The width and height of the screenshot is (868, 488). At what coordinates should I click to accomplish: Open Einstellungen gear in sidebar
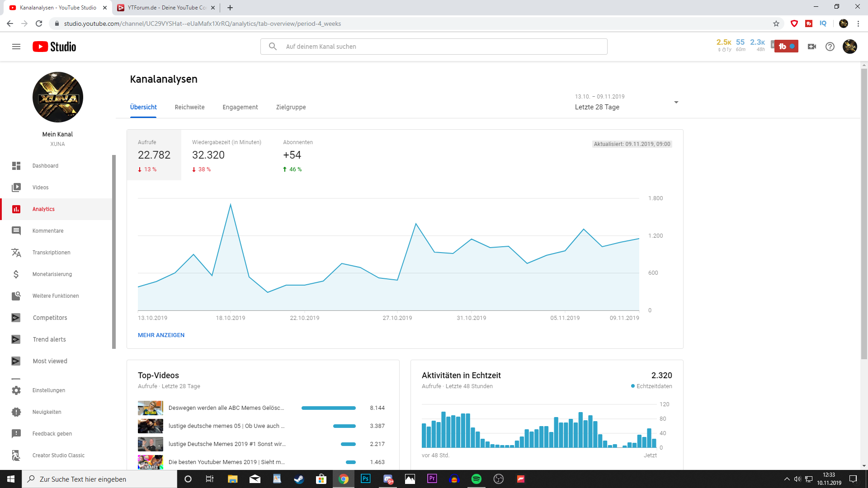click(48, 390)
